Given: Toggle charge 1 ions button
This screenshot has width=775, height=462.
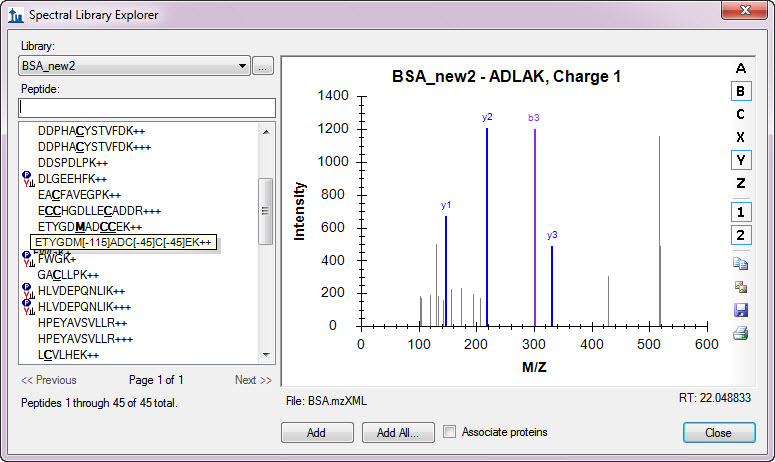Looking at the screenshot, I should (740, 212).
